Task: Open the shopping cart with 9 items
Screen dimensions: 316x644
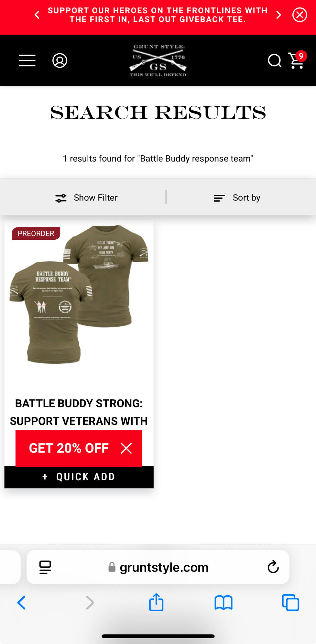Action: 297,60
